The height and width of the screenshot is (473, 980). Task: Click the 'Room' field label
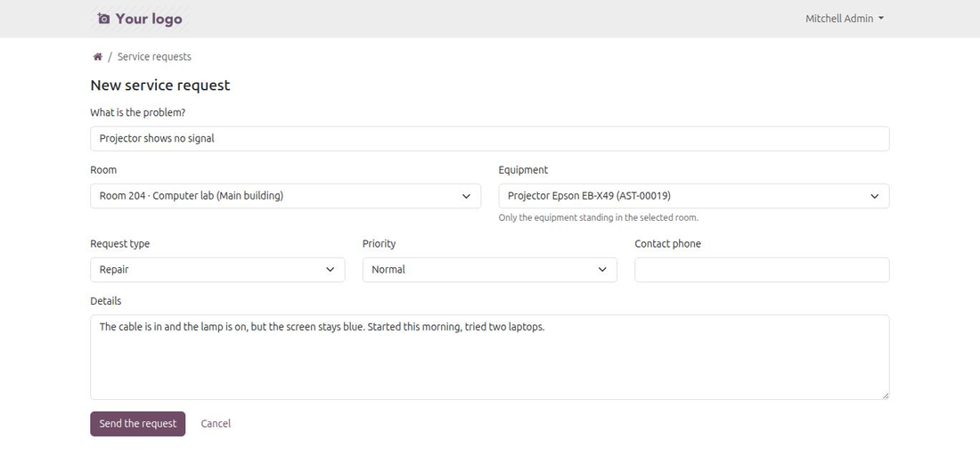(x=103, y=170)
